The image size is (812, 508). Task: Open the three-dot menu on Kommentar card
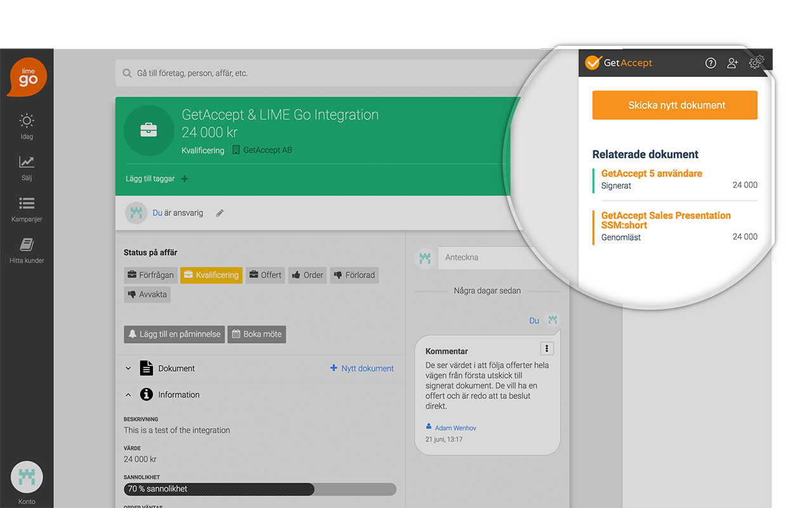click(x=547, y=349)
